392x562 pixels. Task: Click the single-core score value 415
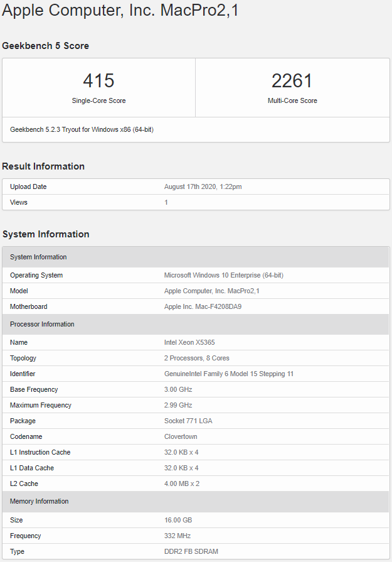99,80
